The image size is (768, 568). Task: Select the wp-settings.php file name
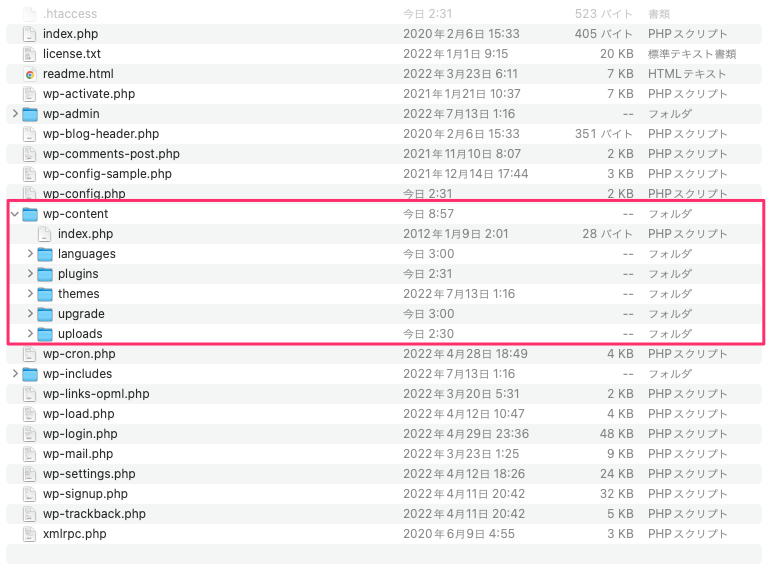(x=90, y=474)
